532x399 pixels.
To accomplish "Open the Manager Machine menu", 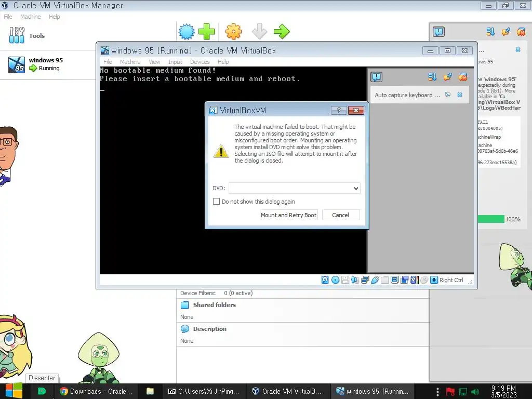I will point(30,17).
